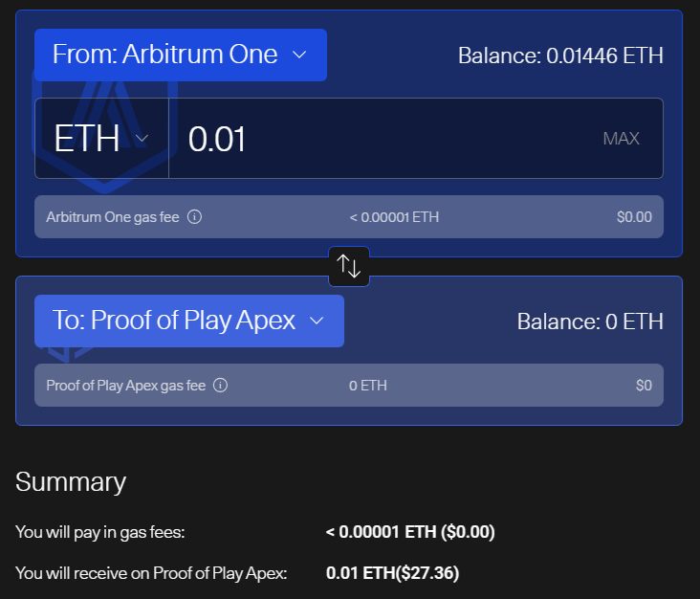The width and height of the screenshot is (700, 599).
Task: Click the Proof of Play Apex gas fee row
Action: pyautogui.click(x=349, y=385)
